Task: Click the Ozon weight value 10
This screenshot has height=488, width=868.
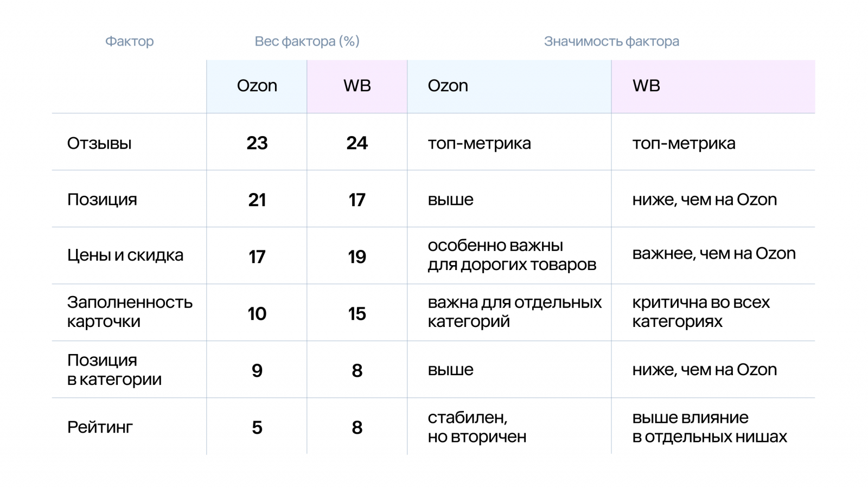Action: coord(257,313)
